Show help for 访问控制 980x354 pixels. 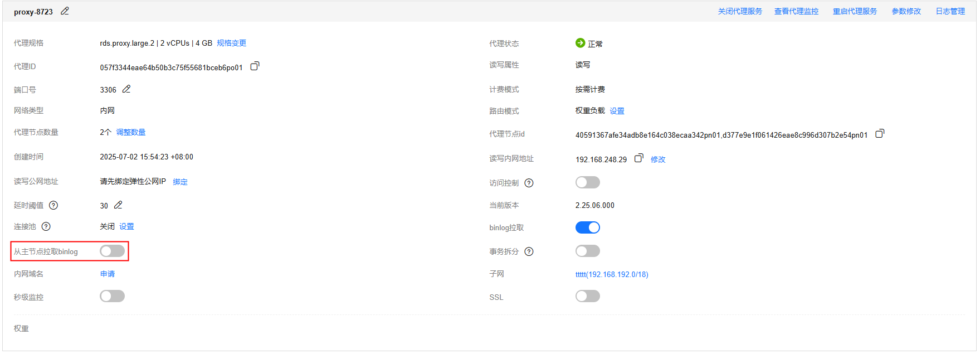(529, 183)
